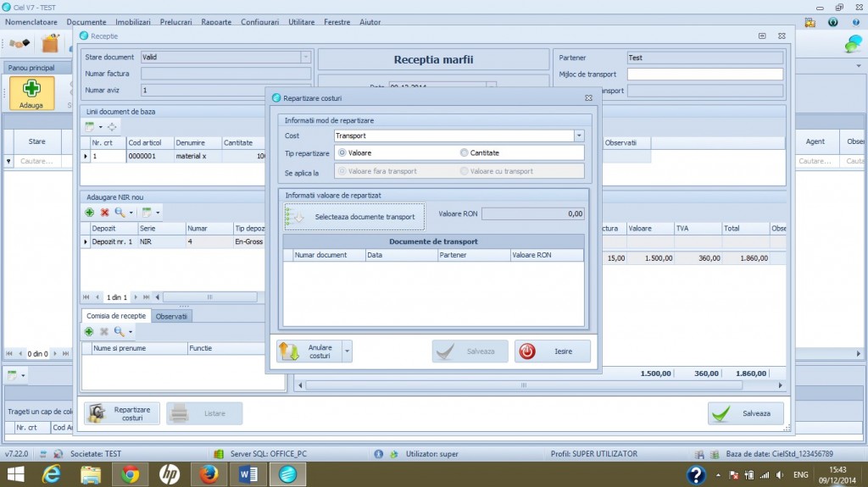The image size is (868, 487).
Task: Select Cantitate repartizare type
Action: [464, 152]
